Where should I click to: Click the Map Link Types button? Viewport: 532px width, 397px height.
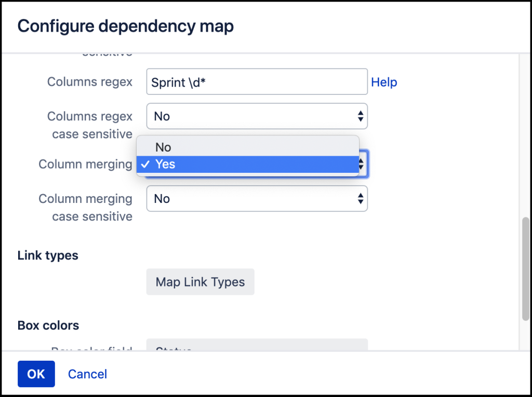tap(200, 282)
